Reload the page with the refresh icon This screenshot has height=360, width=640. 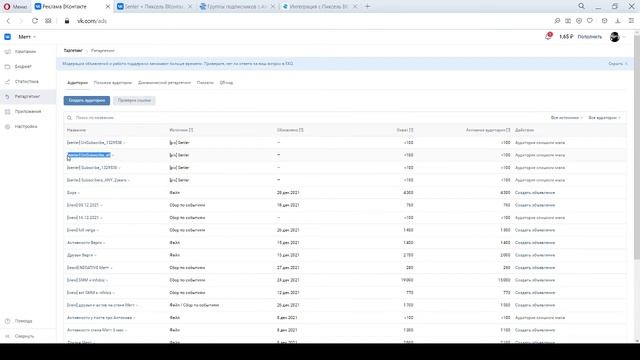[x=35, y=21]
